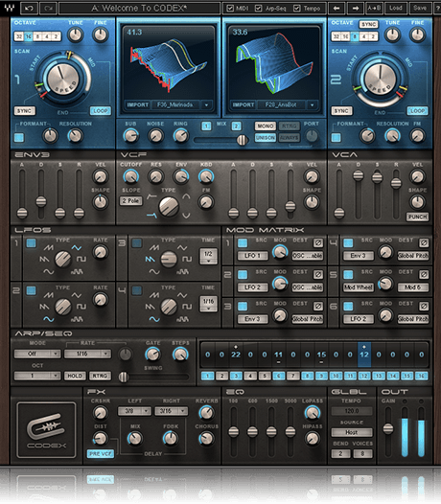
Task: Click the oscillator 1 waveform display
Action: click(168, 63)
